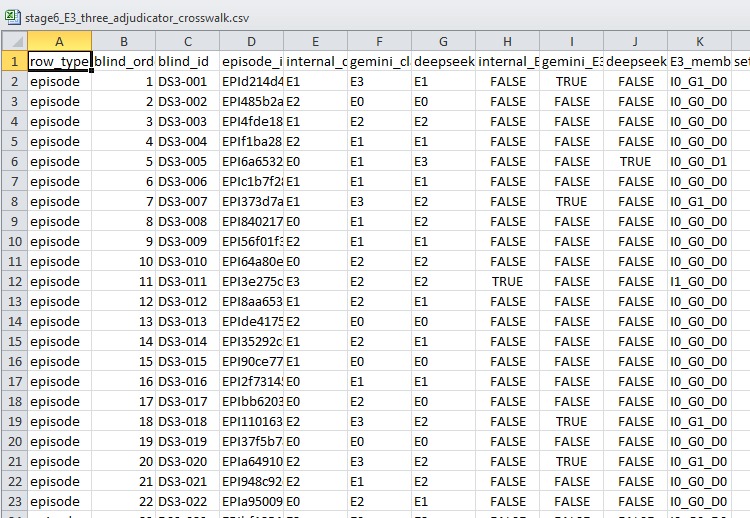Click the blind_id header cell
The image size is (750, 518).
(188, 61)
